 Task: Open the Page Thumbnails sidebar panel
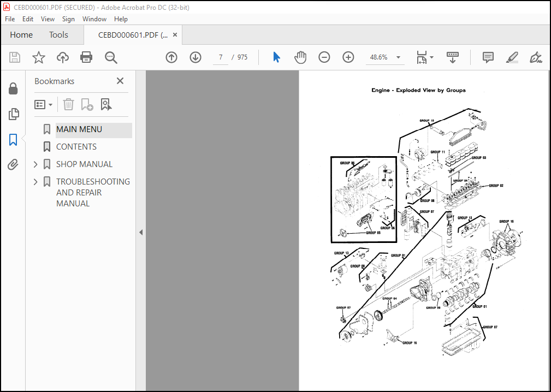click(x=13, y=114)
